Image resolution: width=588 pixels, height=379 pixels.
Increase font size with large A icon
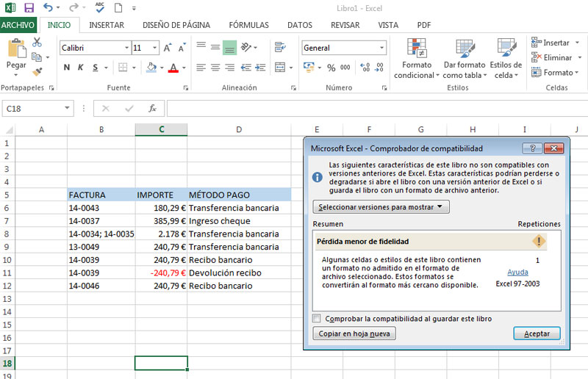pyautogui.click(x=168, y=48)
